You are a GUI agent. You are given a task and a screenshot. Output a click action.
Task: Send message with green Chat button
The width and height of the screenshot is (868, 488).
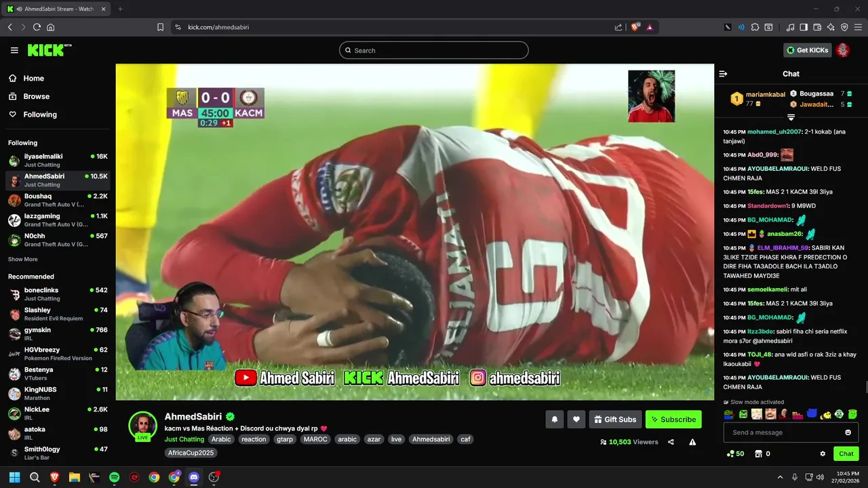coord(846,454)
